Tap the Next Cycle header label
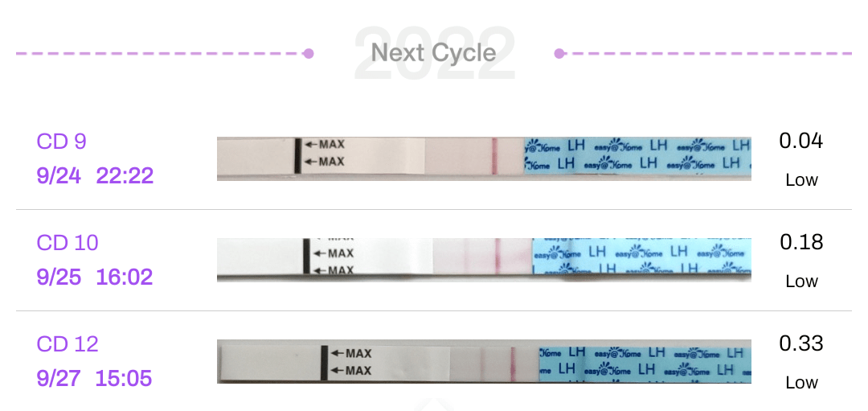This screenshot has height=411, width=868. pyautogui.click(x=433, y=54)
